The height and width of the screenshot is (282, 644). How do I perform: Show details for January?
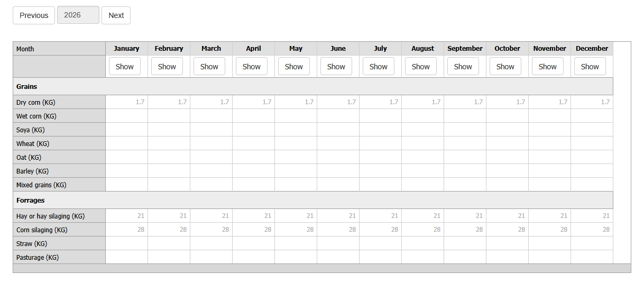coord(125,67)
